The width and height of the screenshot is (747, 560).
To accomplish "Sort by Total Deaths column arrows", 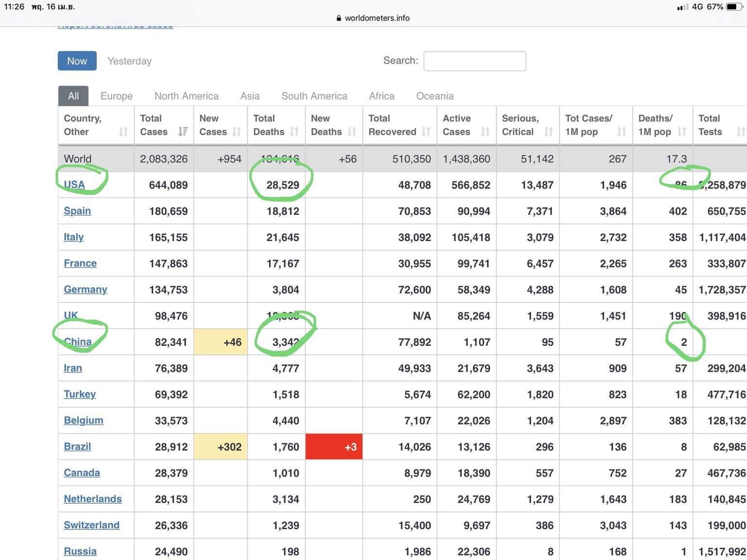I will (x=294, y=132).
